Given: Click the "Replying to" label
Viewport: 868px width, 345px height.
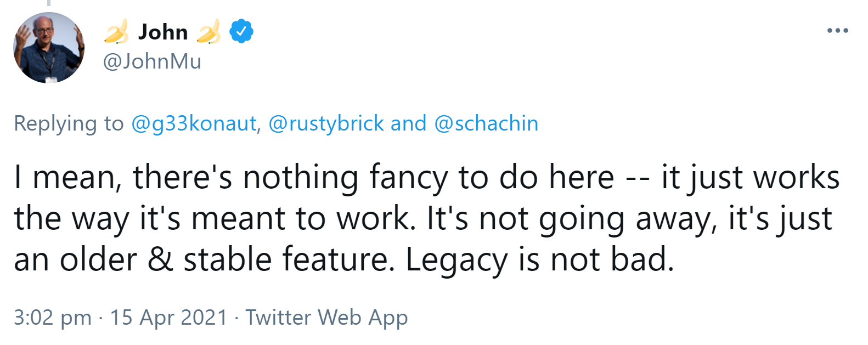Looking at the screenshot, I should tap(69, 123).
